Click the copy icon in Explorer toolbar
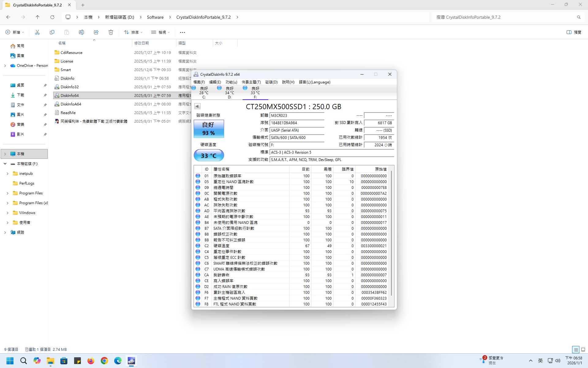The image size is (588, 368). point(52,32)
